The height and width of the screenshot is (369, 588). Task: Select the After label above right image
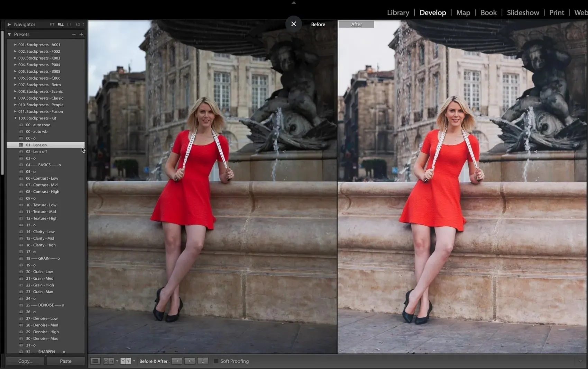click(356, 24)
